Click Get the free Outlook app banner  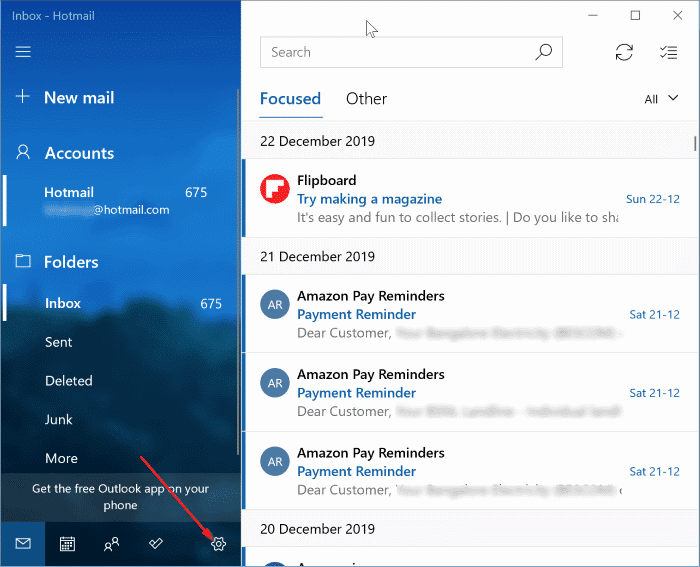click(121, 497)
